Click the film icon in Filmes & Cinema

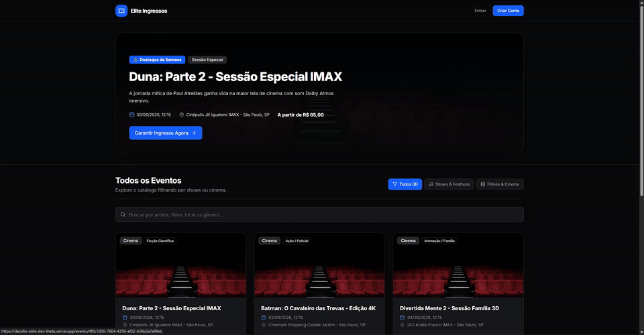click(x=482, y=184)
